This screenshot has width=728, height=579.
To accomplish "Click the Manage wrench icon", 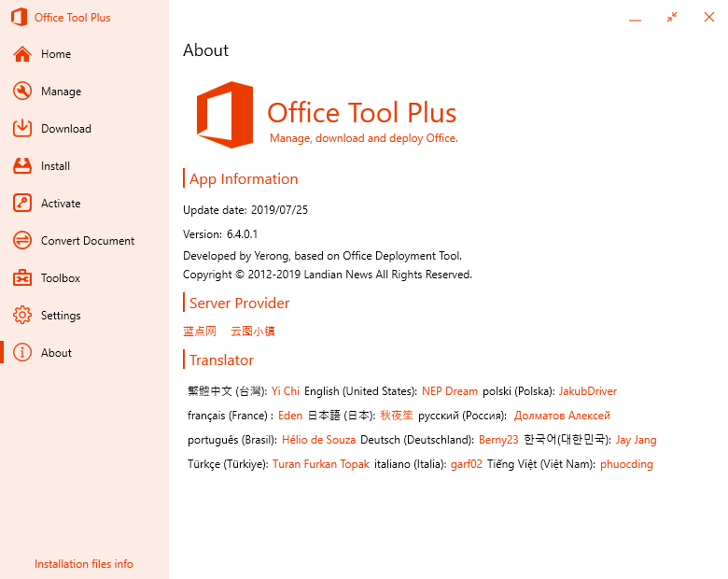I will 22,92.
